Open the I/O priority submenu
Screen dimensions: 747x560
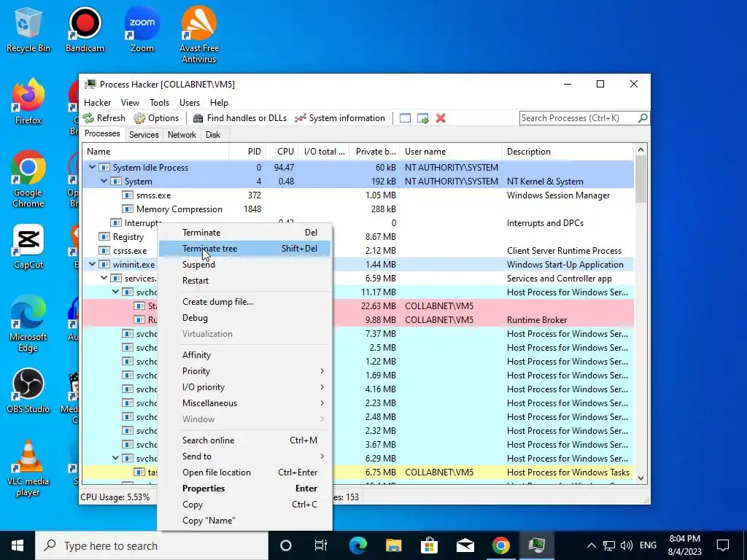tap(245, 387)
